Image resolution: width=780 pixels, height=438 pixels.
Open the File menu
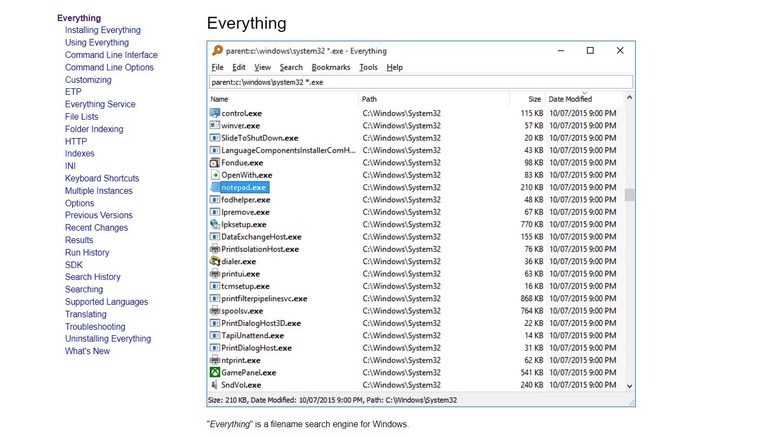tap(217, 67)
